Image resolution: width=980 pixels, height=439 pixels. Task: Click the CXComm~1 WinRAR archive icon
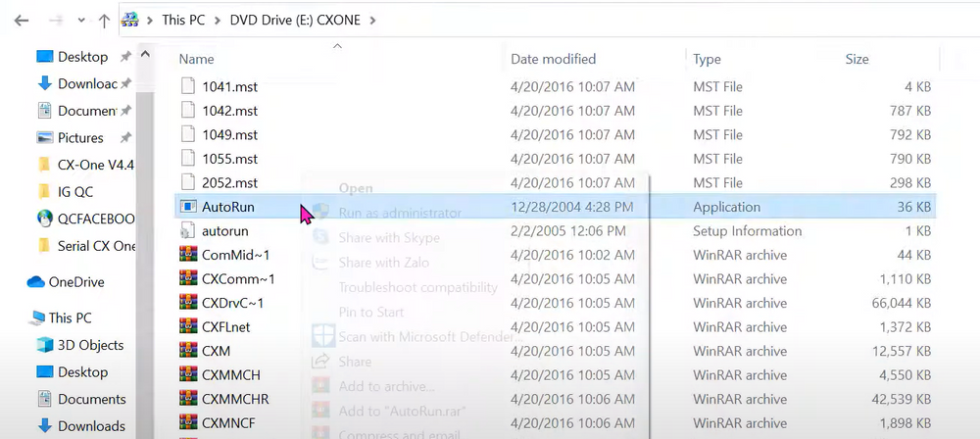tap(188, 279)
